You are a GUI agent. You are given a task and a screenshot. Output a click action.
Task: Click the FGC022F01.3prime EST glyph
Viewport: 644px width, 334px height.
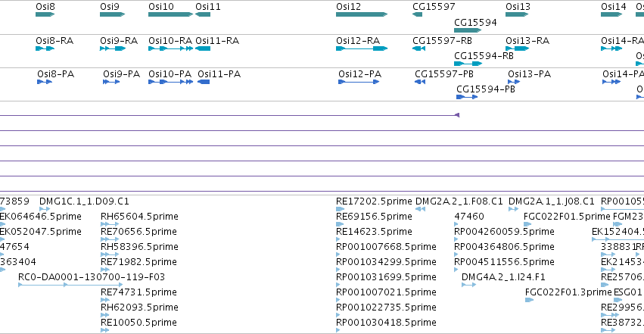(x=529, y=299)
